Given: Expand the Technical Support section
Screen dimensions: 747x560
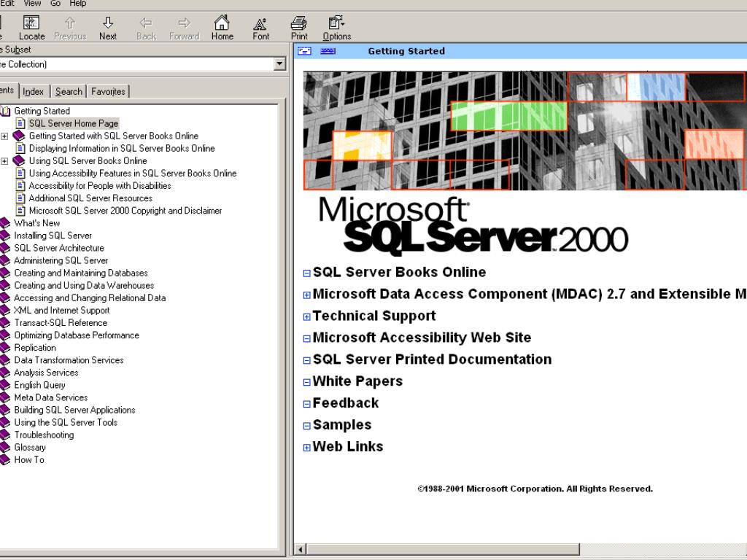Looking at the screenshot, I should click(x=307, y=317).
